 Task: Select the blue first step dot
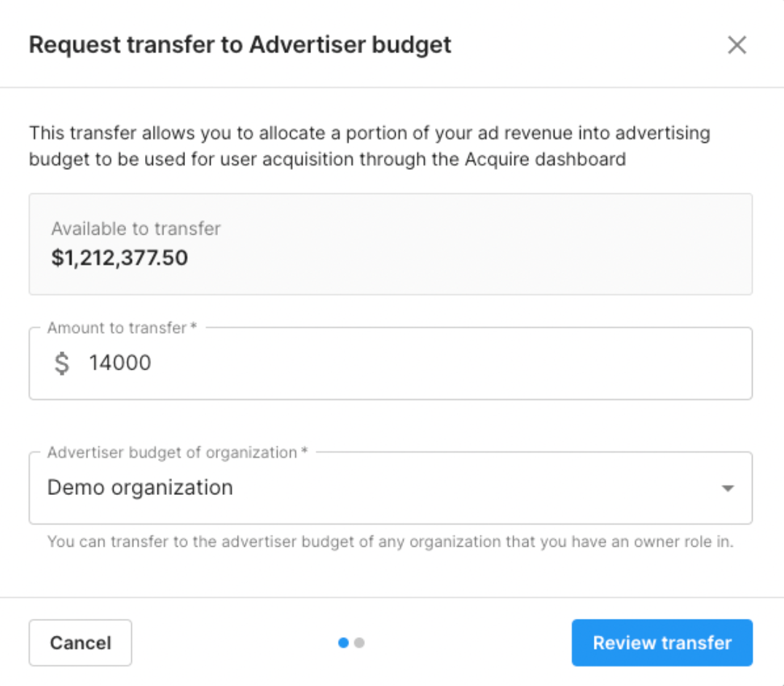344,643
